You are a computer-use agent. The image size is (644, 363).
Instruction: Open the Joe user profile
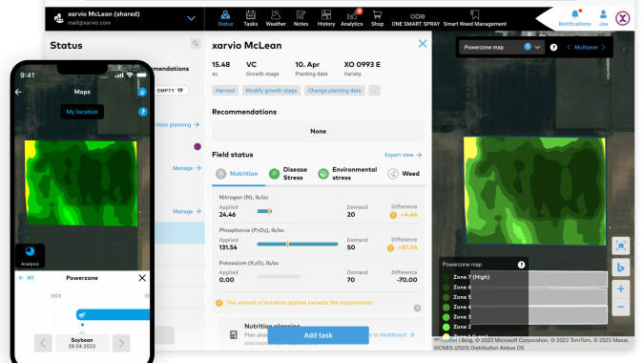pos(603,18)
